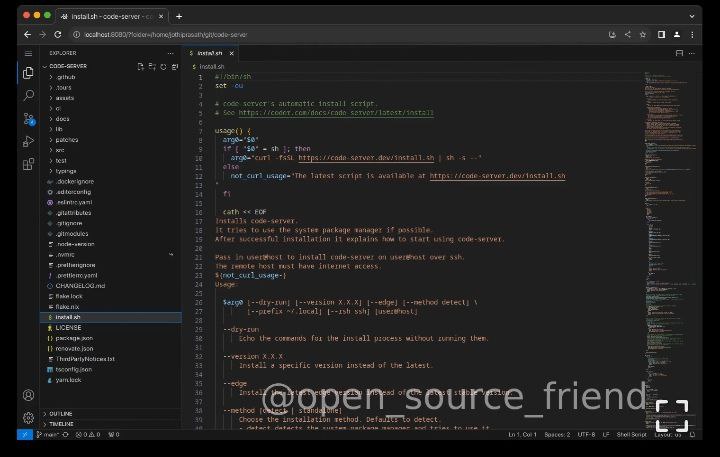Follow code-server.dev/install.sh link on line 10
This screenshot has width=720, height=457.
[366, 158]
